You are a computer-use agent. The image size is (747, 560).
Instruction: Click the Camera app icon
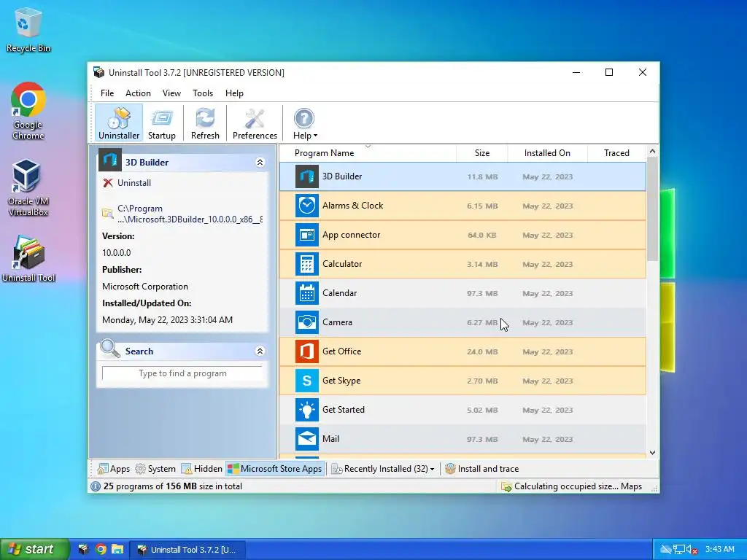[x=307, y=322]
